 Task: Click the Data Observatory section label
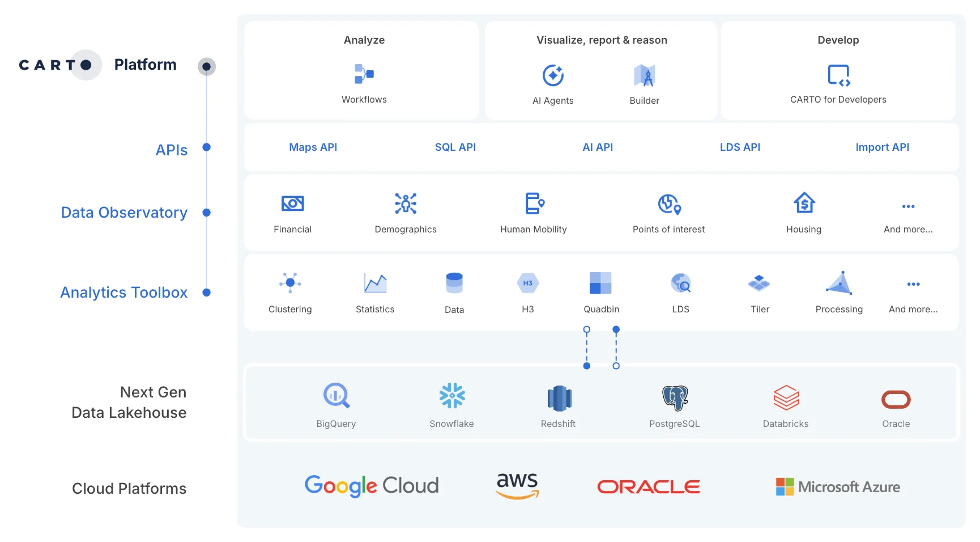(124, 213)
